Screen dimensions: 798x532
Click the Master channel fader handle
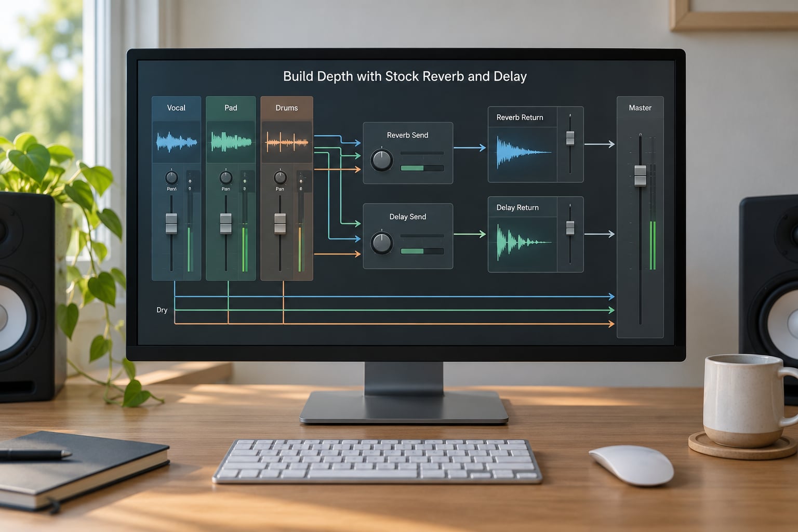[640, 176]
